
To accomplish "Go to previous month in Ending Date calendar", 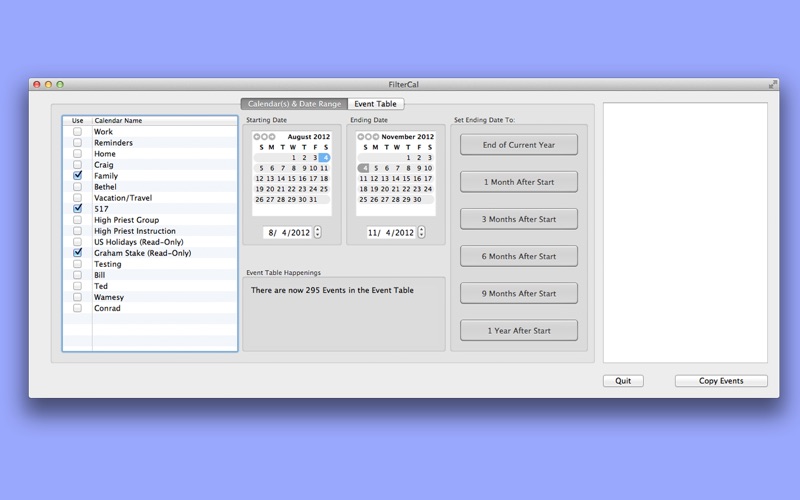I will coord(361,137).
